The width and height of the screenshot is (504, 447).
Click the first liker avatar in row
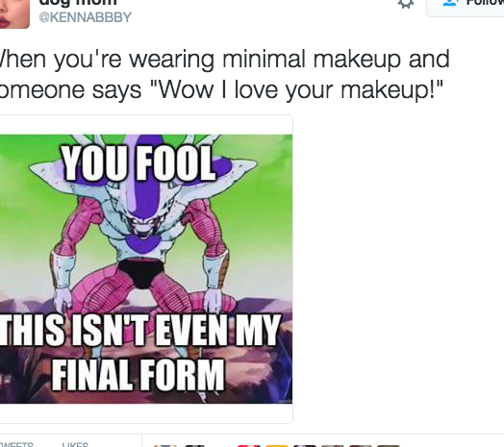coord(165,446)
